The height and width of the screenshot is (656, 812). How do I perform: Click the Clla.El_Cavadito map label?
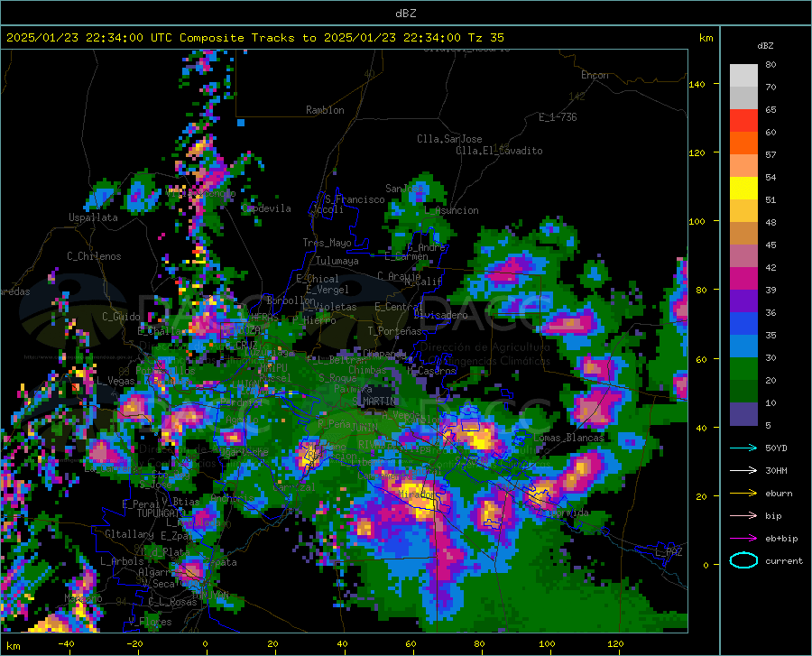point(499,151)
